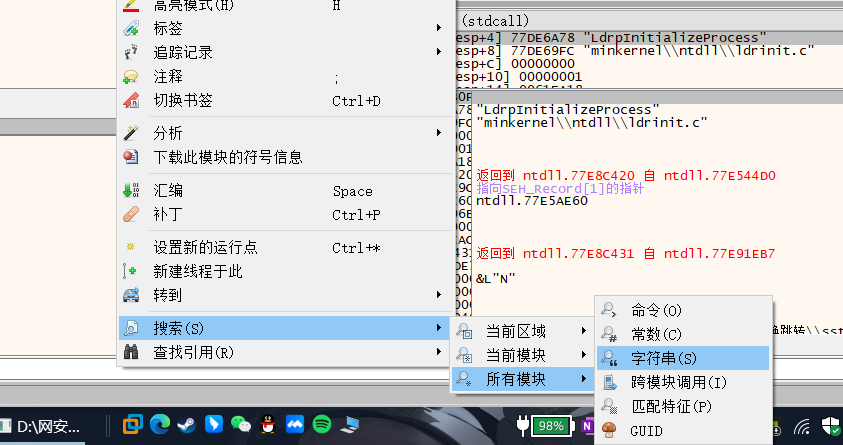Select 新建线程于此 menu entry
The height and width of the screenshot is (445, 843).
point(285,271)
